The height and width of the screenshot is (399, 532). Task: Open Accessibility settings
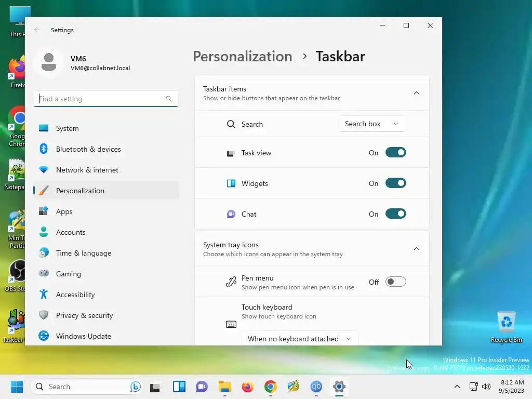pyautogui.click(x=106, y=295)
